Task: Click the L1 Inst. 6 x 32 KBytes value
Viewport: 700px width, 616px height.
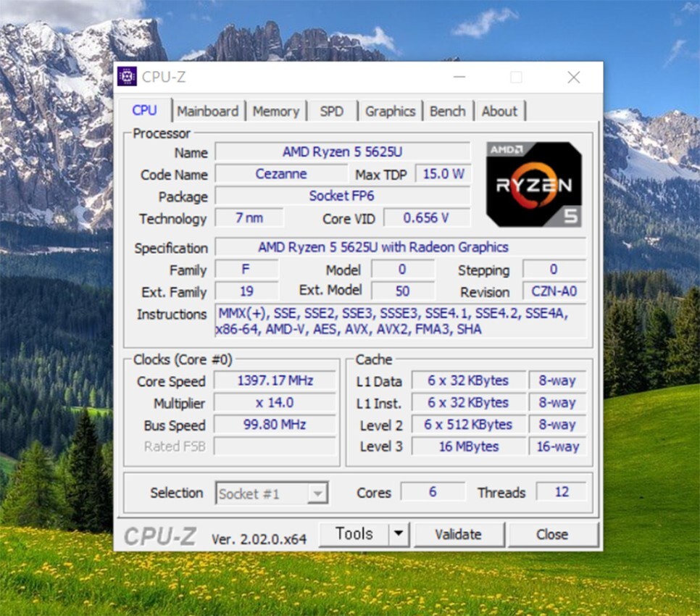Action: [x=469, y=403]
